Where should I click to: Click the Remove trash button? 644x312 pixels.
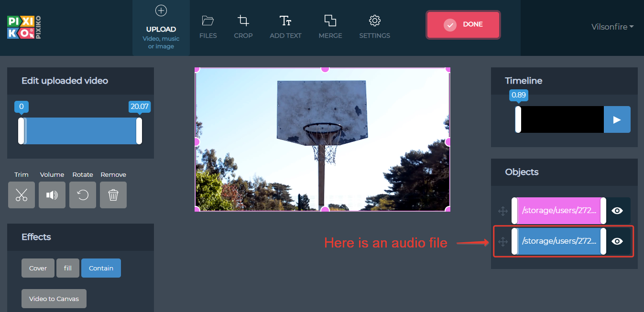tap(113, 195)
